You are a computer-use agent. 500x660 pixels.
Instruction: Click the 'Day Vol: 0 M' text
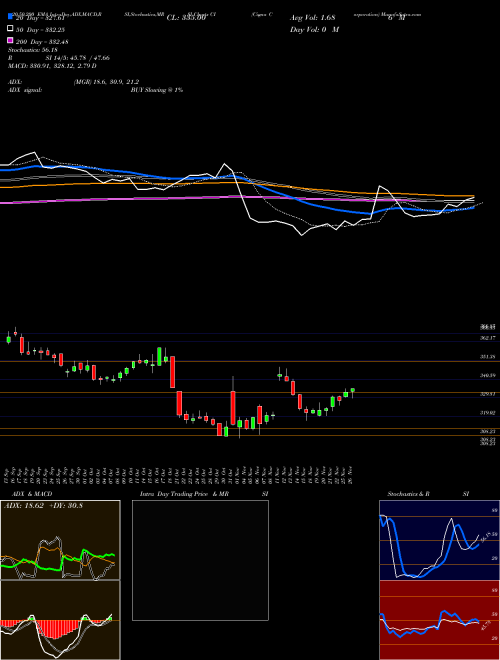(x=314, y=29)
